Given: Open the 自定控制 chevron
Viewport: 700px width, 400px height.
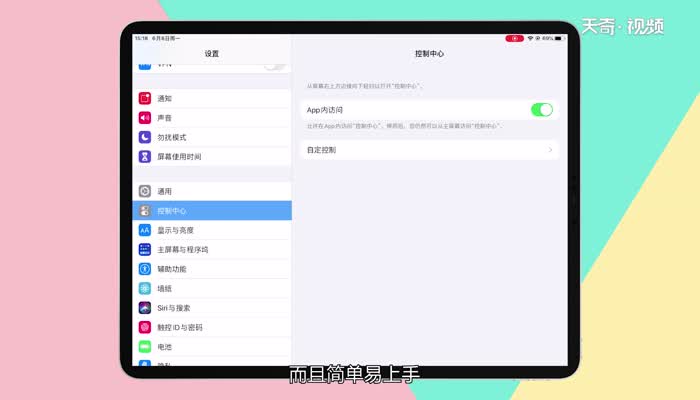Looking at the screenshot, I should [550, 150].
